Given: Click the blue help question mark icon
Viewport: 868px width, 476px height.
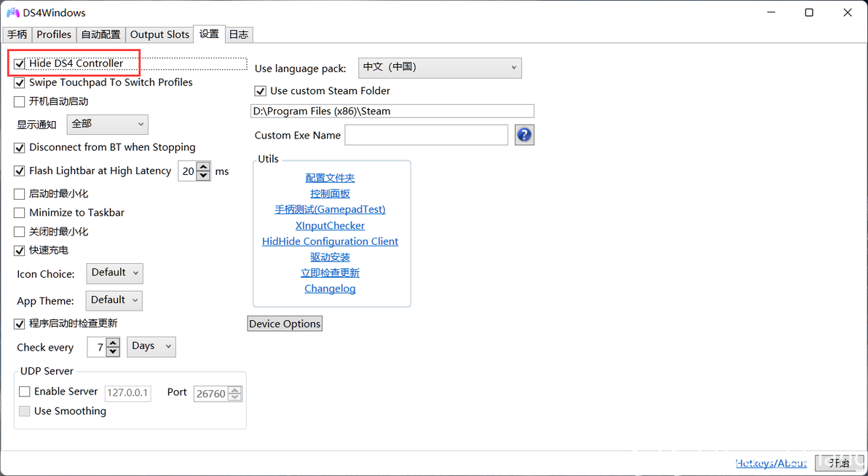Looking at the screenshot, I should pos(524,135).
